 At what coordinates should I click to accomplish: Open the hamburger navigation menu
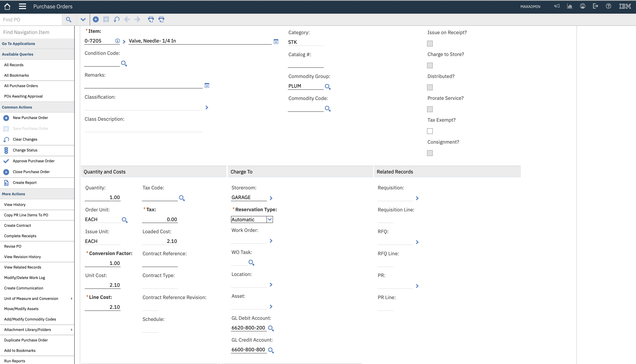click(x=22, y=6)
